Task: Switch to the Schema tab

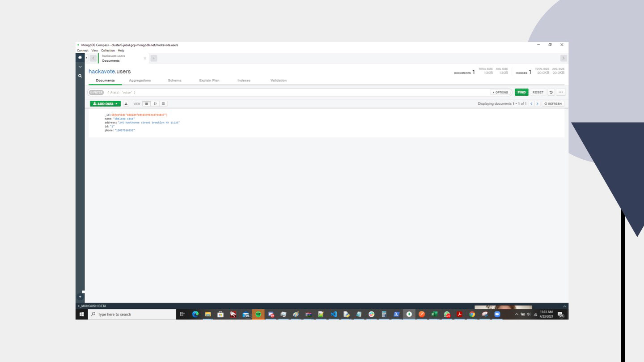Action: click(x=174, y=81)
